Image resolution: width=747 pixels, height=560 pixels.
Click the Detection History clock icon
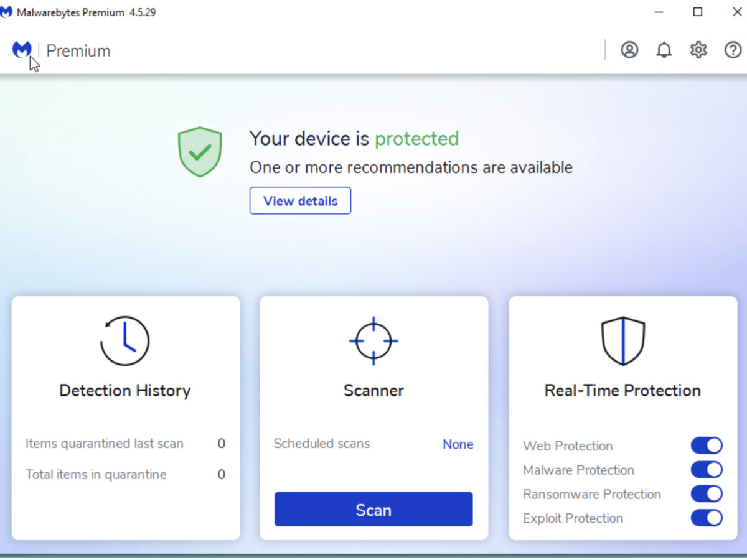[x=125, y=341]
